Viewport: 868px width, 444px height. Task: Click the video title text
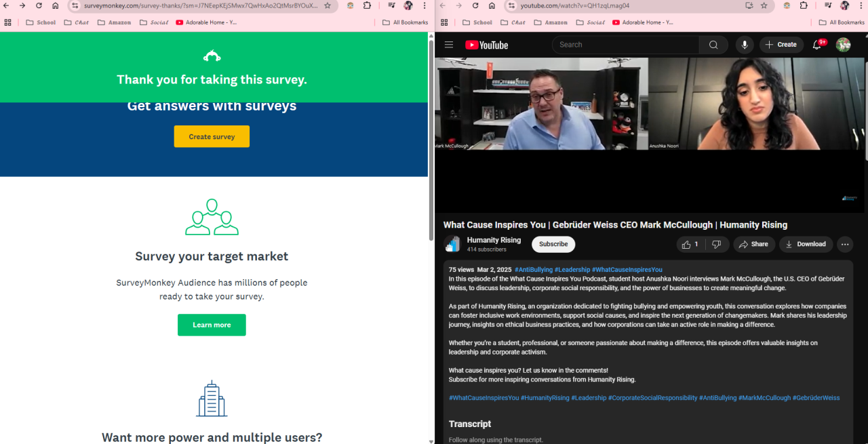(615, 225)
